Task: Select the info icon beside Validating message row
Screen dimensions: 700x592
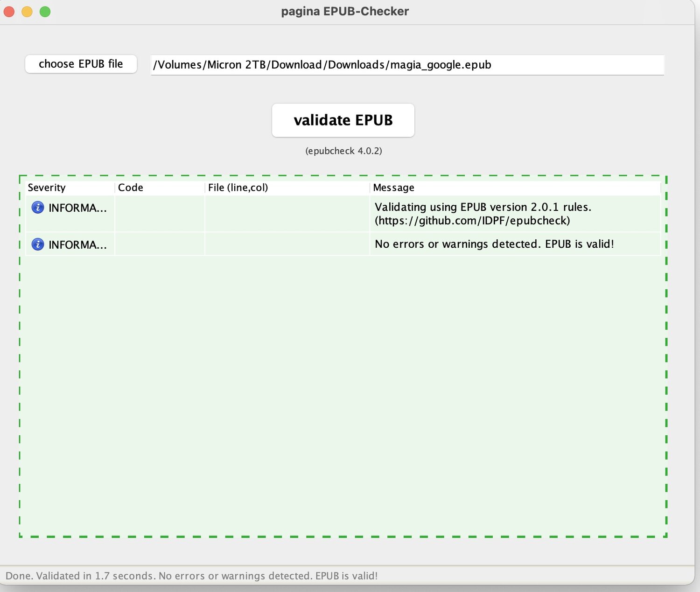Action: point(38,207)
